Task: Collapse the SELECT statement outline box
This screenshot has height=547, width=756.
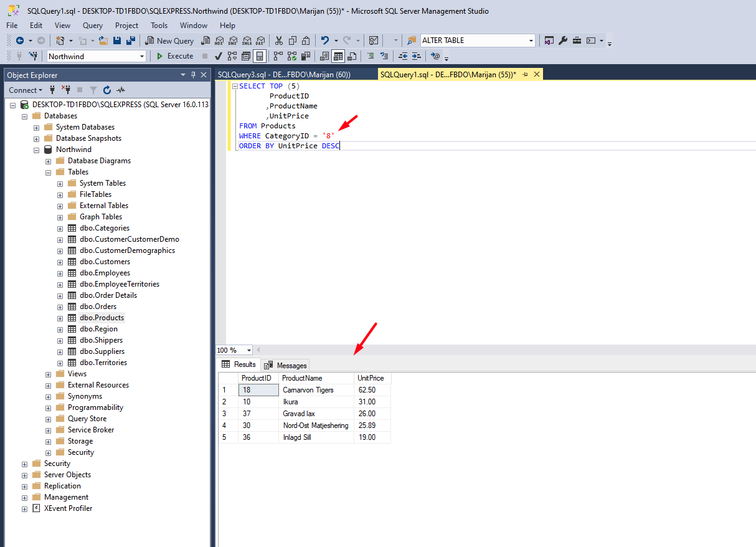Action: pyautogui.click(x=234, y=87)
